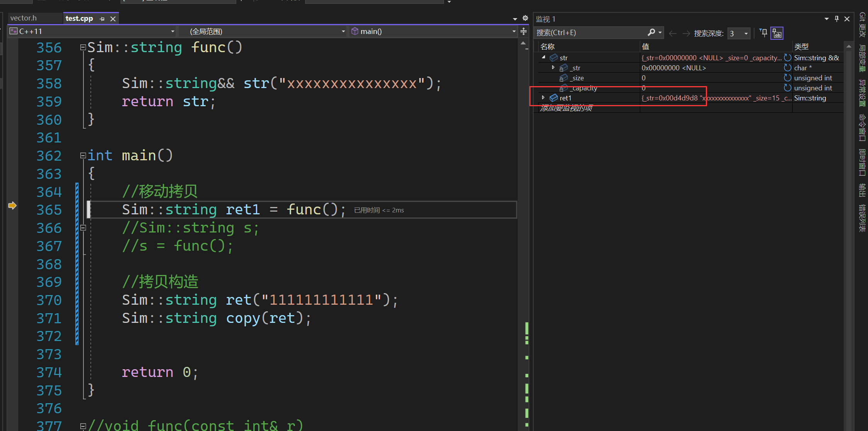
Task: Click the editor scroll up arrow
Action: point(524,43)
